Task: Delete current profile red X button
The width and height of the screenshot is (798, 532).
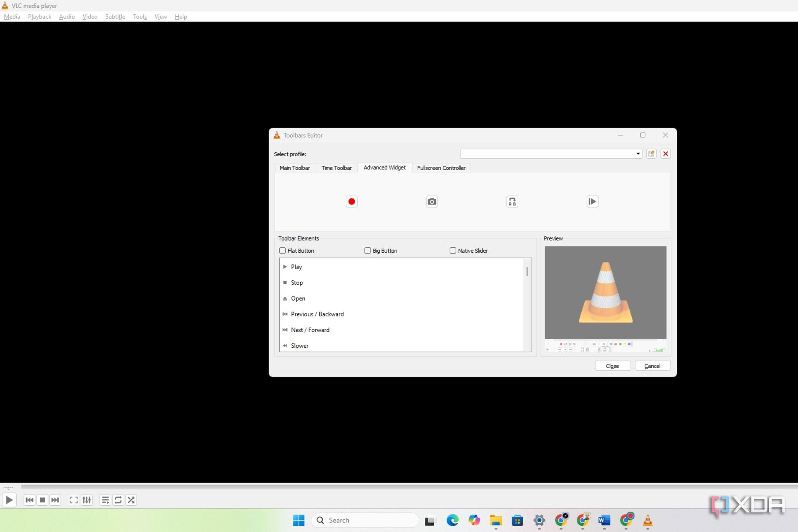Action: point(665,154)
